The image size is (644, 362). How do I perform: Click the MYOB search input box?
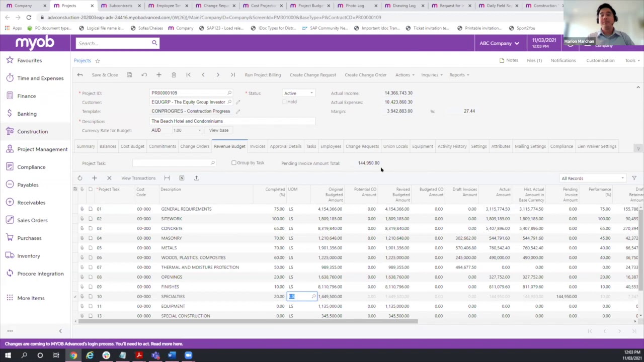(x=113, y=43)
